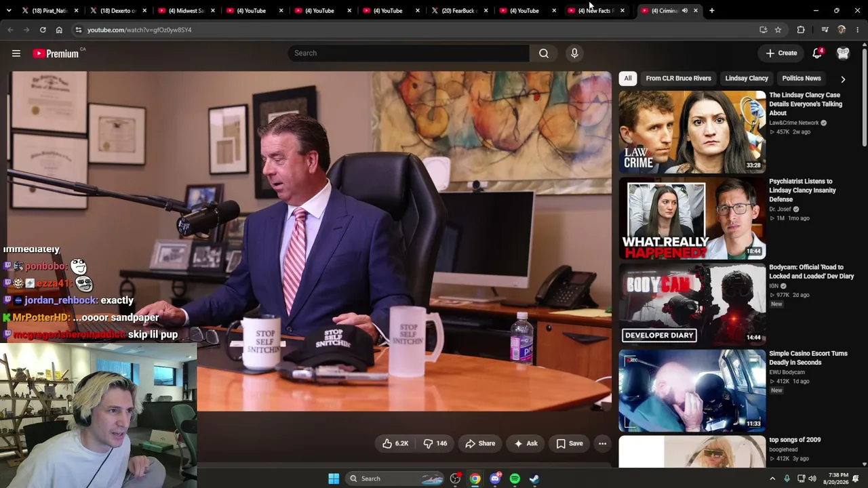
Task: Dislike the video with thumbs-down button
Action: (x=435, y=443)
